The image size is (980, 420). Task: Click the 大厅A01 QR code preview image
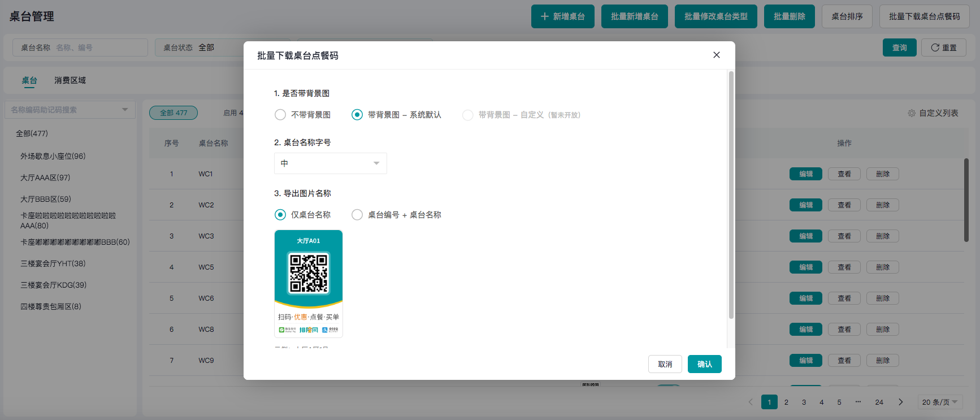309,284
